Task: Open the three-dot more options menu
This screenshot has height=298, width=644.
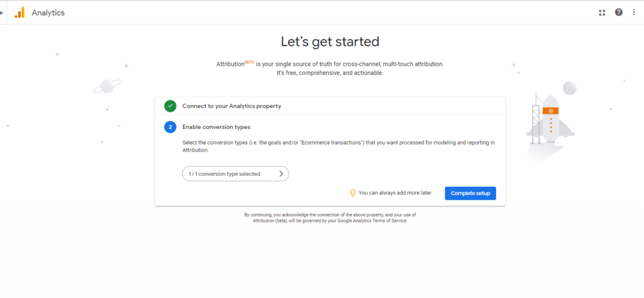Action: click(634, 13)
